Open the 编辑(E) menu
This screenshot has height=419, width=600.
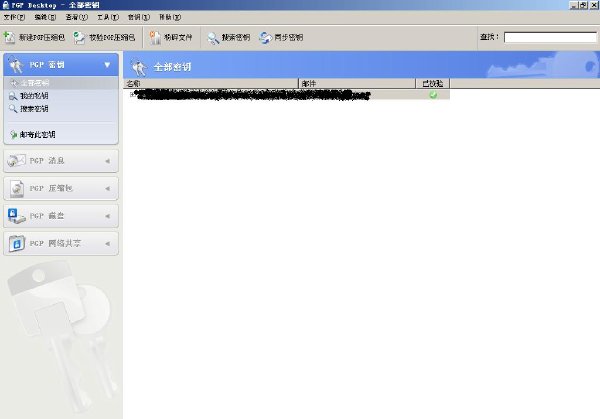[x=45, y=17]
